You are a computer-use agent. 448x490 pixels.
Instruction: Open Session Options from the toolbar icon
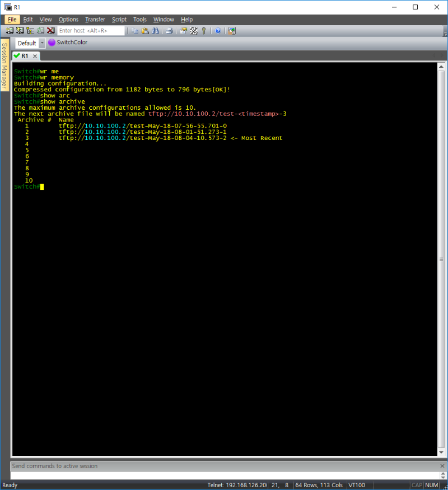click(x=183, y=31)
